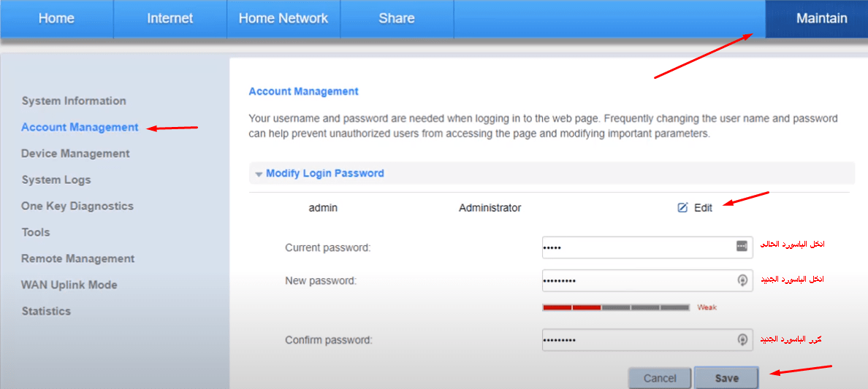Select the Confirm password text box
Viewport: 868px width, 389px height.
click(x=636, y=341)
